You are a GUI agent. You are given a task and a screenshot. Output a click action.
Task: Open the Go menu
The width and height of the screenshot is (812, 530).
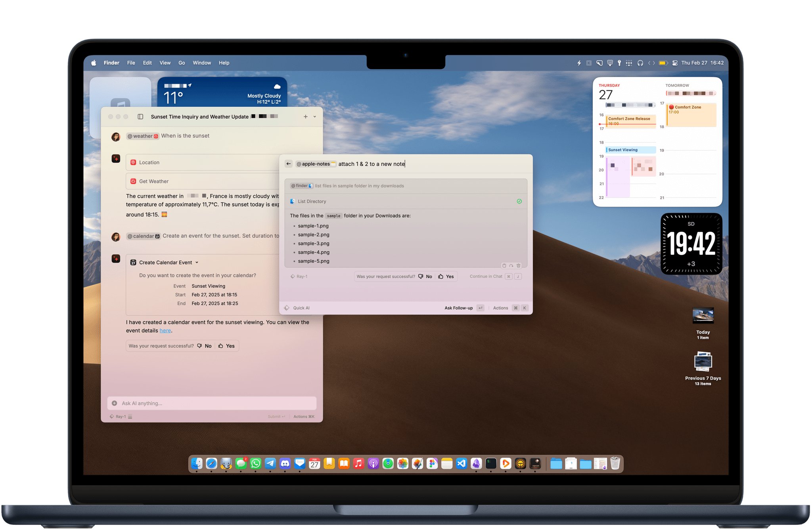click(x=182, y=63)
